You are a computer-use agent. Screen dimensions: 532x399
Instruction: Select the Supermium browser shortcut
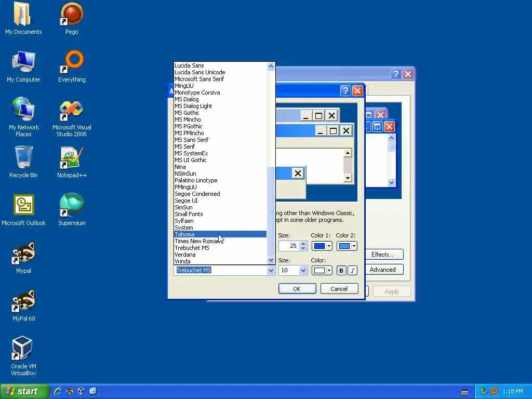72,210
